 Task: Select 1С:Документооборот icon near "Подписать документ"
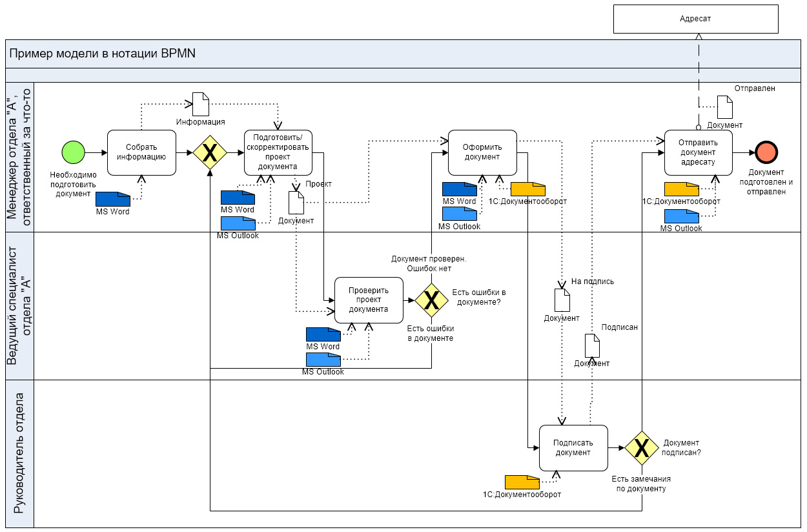coord(522,482)
